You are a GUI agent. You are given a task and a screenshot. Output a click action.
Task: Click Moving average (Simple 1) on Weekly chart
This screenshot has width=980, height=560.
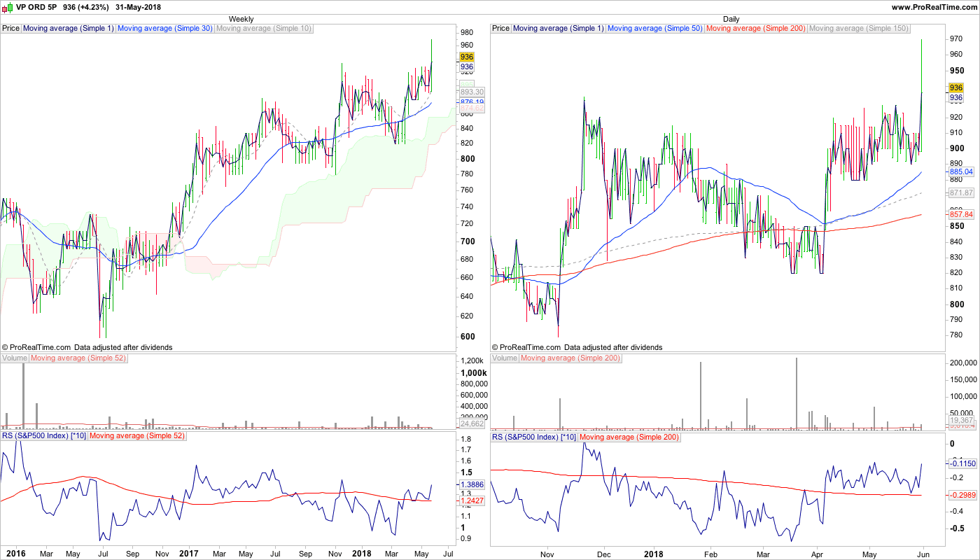tap(68, 29)
